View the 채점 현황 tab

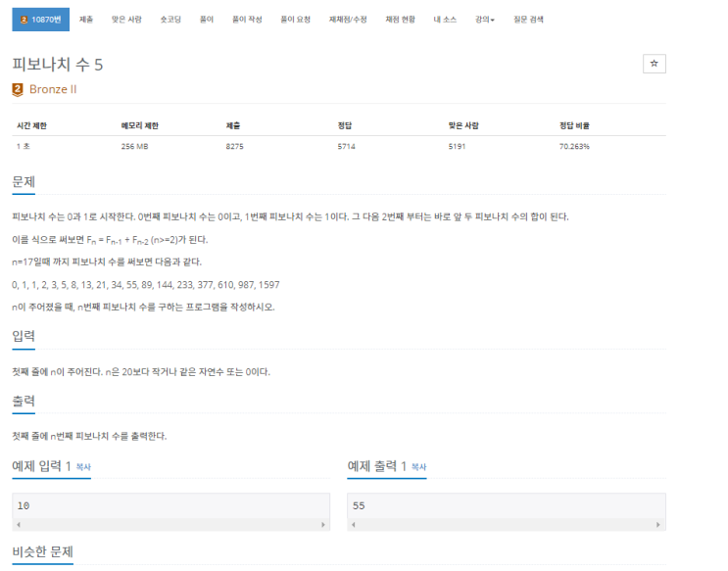coord(400,20)
